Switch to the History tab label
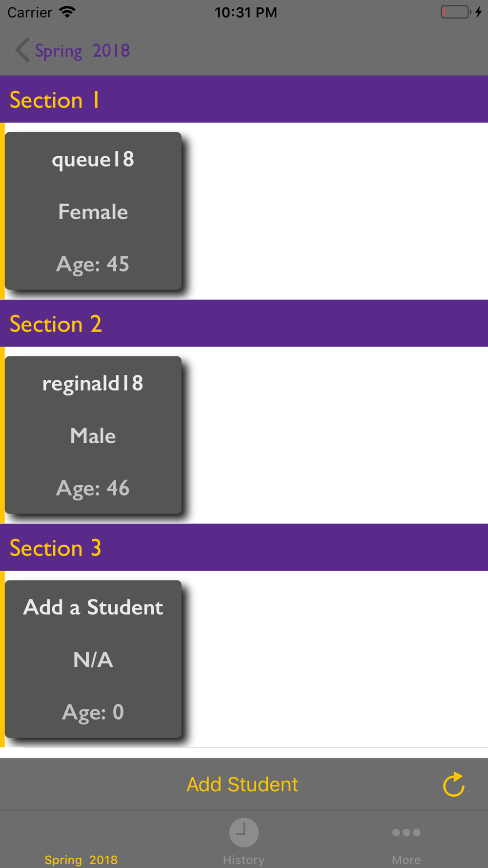The width and height of the screenshot is (488, 868). pos(244,859)
